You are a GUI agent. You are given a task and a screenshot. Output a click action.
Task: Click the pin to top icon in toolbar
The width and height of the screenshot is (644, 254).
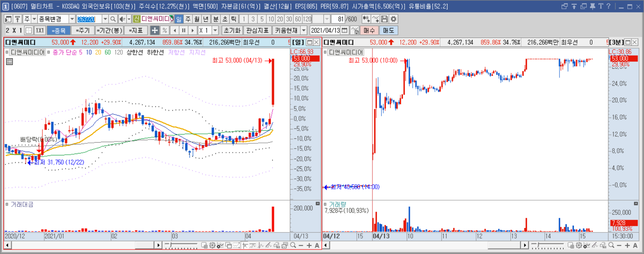click(x=17, y=19)
